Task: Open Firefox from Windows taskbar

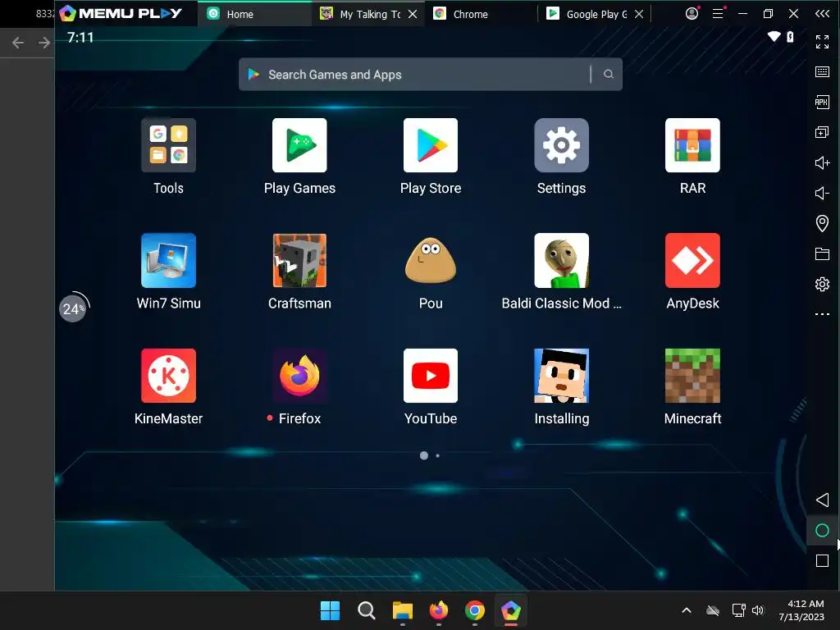Action: click(439, 610)
